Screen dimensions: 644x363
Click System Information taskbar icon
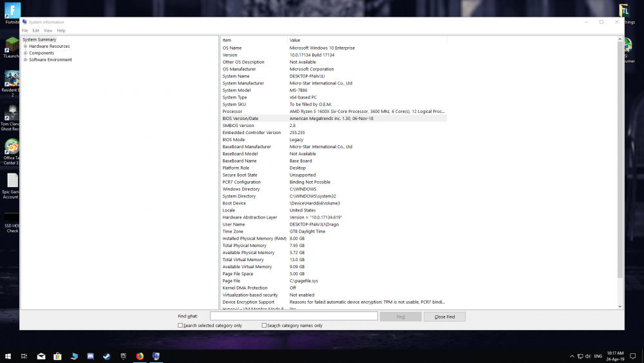[x=156, y=356]
